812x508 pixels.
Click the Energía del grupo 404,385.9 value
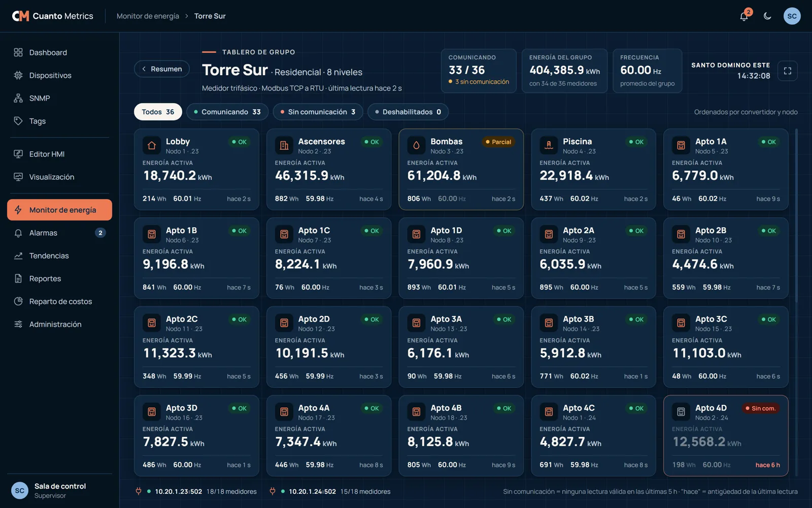[564, 70]
